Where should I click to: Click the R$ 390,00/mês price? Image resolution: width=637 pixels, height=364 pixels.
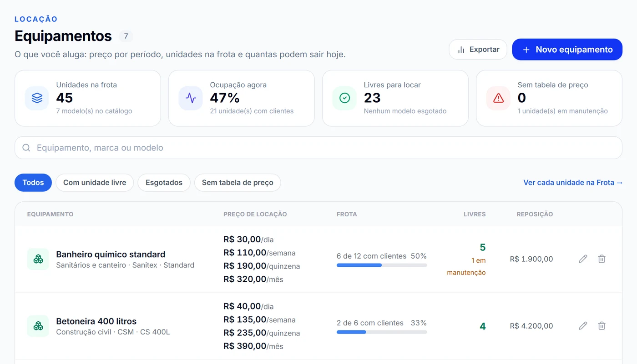pyautogui.click(x=253, y=346)
